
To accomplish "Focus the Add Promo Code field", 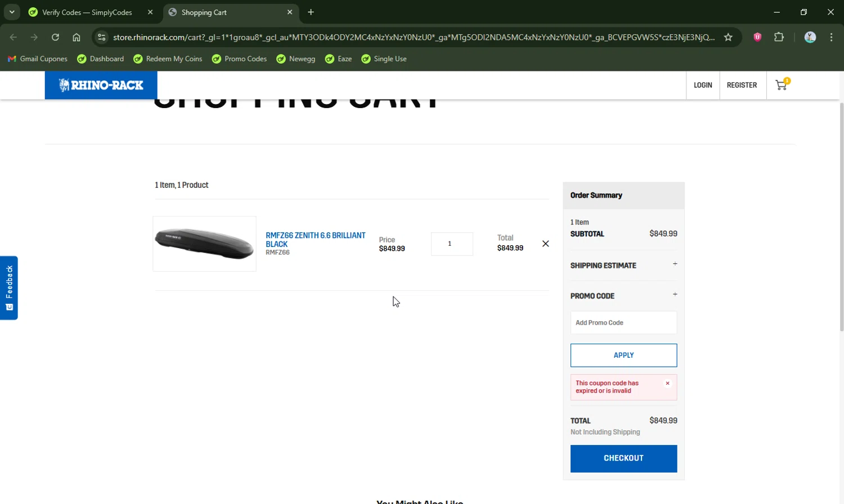I will (623, 323).
